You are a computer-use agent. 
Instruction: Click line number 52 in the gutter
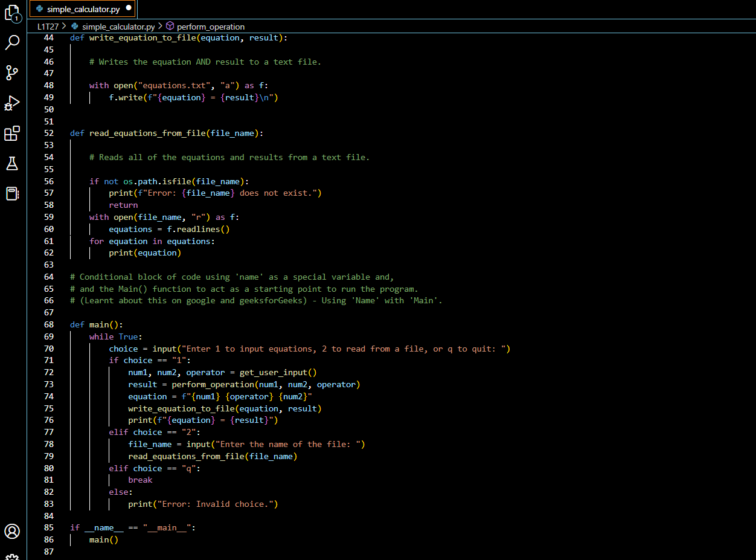[48, 133]
